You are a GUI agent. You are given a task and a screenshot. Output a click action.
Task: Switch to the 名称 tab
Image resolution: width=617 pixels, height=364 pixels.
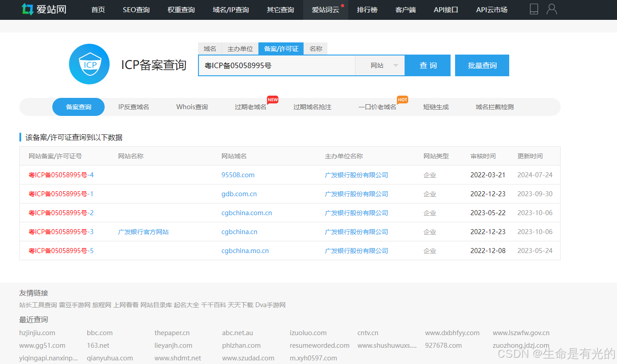coord(315,48)
